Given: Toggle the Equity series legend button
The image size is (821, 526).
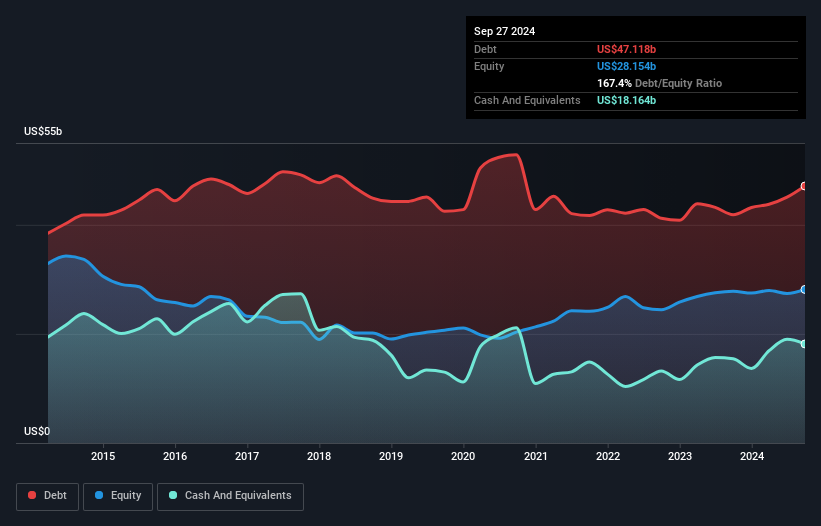Looking at the screenshot, I should [x=118, y=496].
